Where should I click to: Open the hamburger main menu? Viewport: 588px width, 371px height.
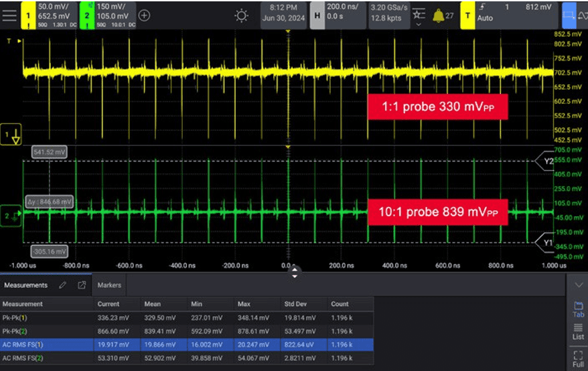(x=9, y=15)
